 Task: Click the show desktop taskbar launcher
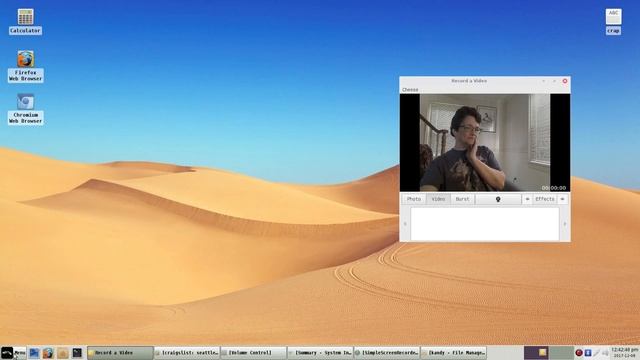coord(34,353)
